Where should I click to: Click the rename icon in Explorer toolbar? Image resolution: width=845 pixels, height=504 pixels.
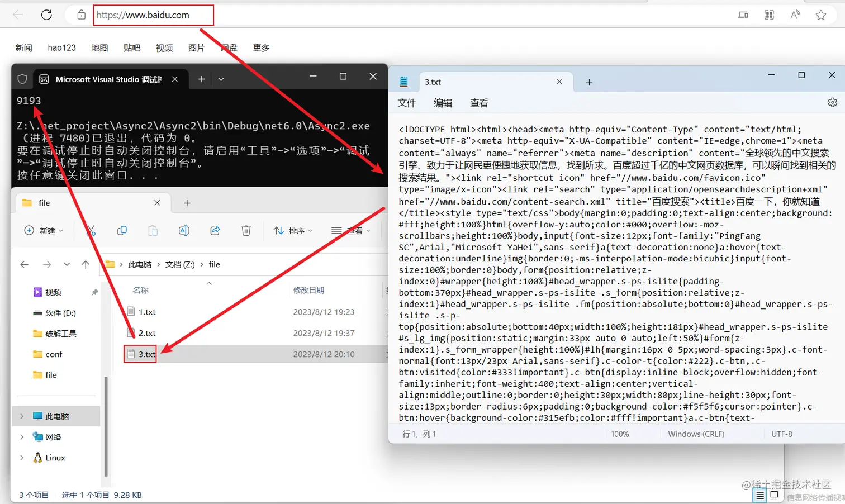pos(184,231)
